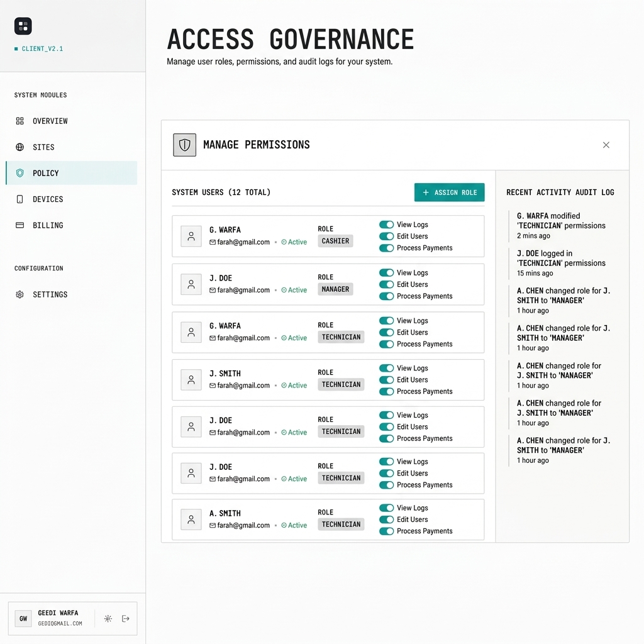Click the shield icon in Manage Permissions header

coord(184,145)
